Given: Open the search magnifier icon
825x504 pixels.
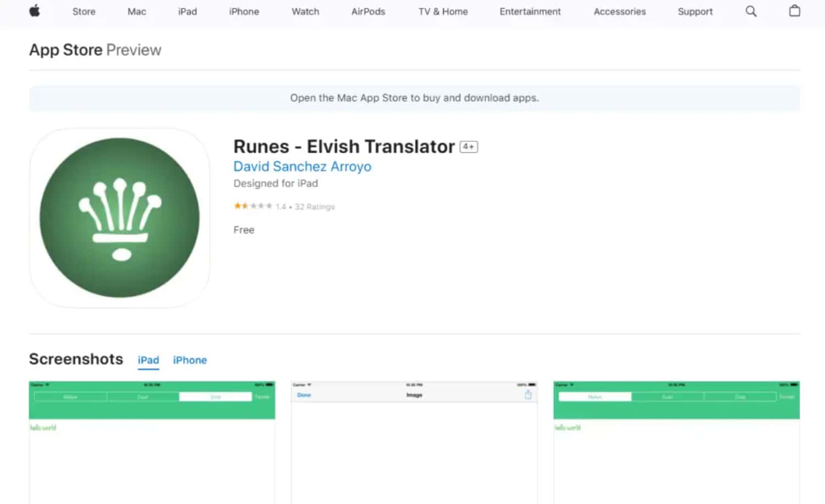Looking at the screenshot, I should (x=751, y=11).
